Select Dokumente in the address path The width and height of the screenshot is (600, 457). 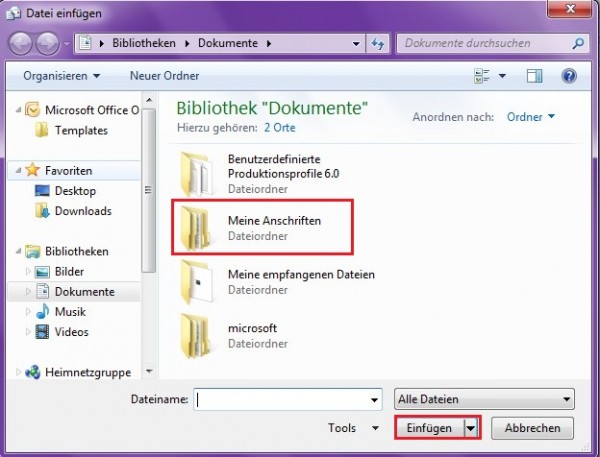228,43
